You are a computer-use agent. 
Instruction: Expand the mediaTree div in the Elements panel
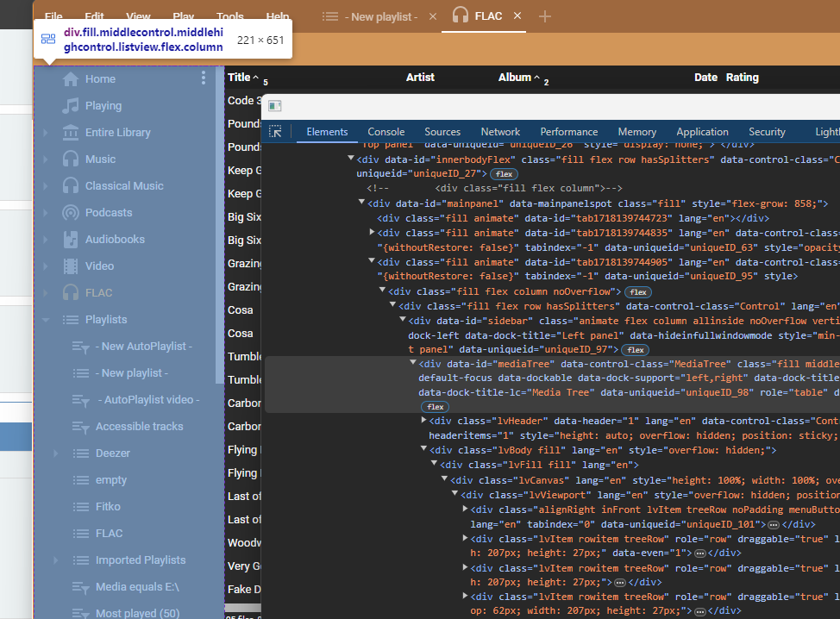[412, 364]
